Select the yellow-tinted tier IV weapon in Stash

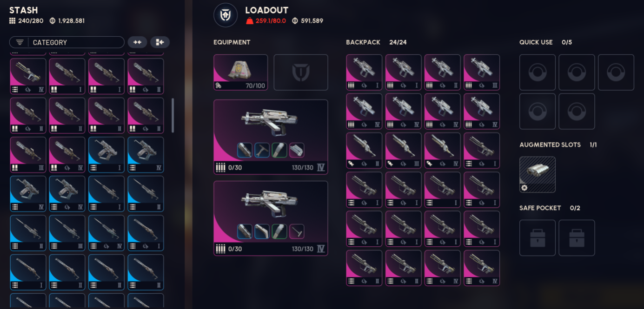(28, 76)
